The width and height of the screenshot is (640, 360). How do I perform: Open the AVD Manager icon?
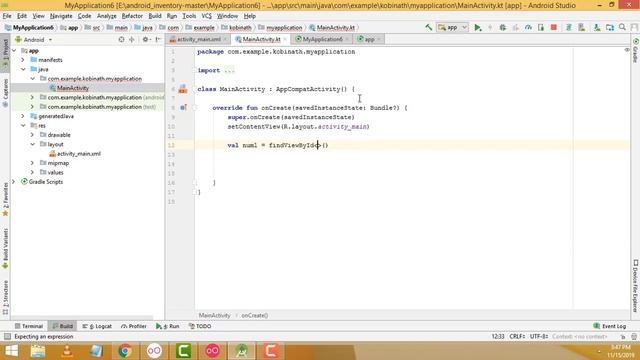point(582,27)
